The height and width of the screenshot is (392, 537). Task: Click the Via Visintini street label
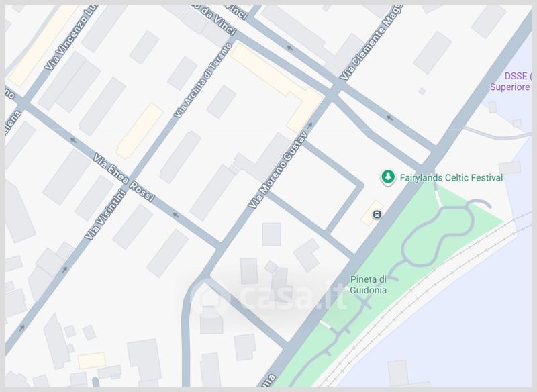(105, 215)
